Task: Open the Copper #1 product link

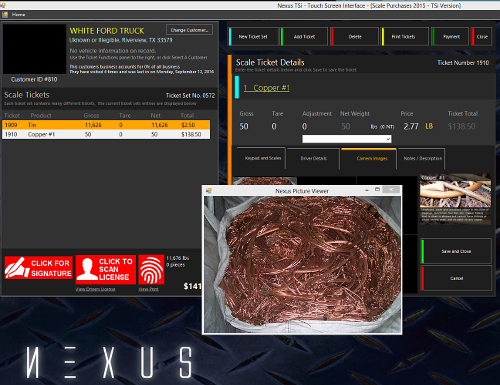Action: pyautogui.click(x=266, y=88)
